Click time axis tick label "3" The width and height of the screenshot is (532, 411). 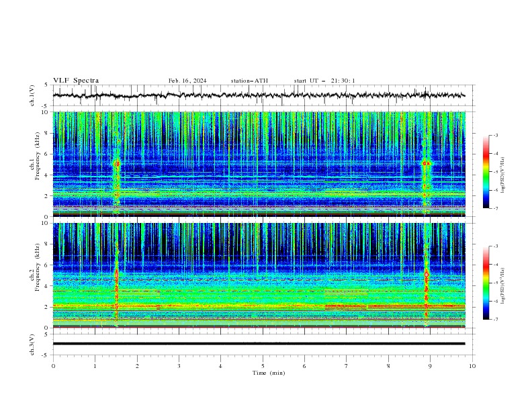pos(179,366)
